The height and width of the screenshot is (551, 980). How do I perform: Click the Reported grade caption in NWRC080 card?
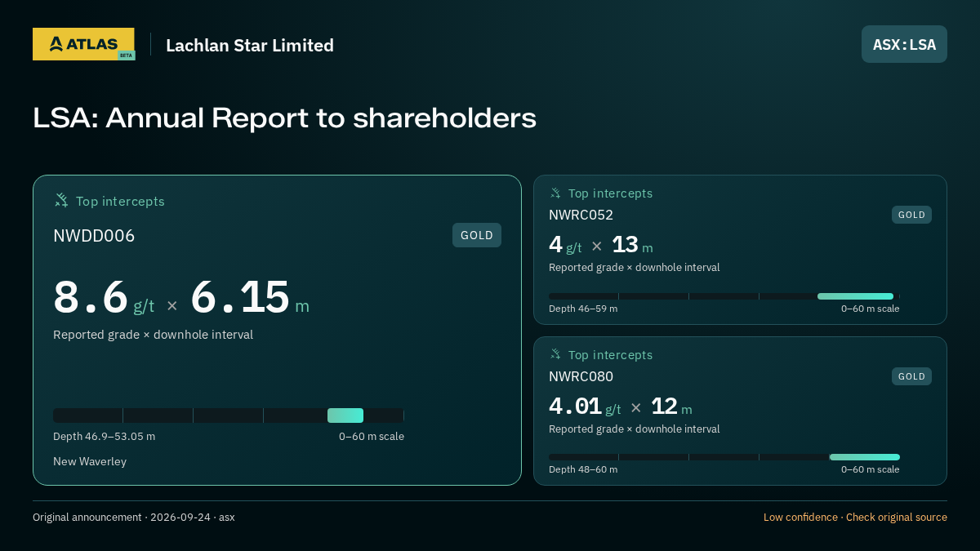635,429
